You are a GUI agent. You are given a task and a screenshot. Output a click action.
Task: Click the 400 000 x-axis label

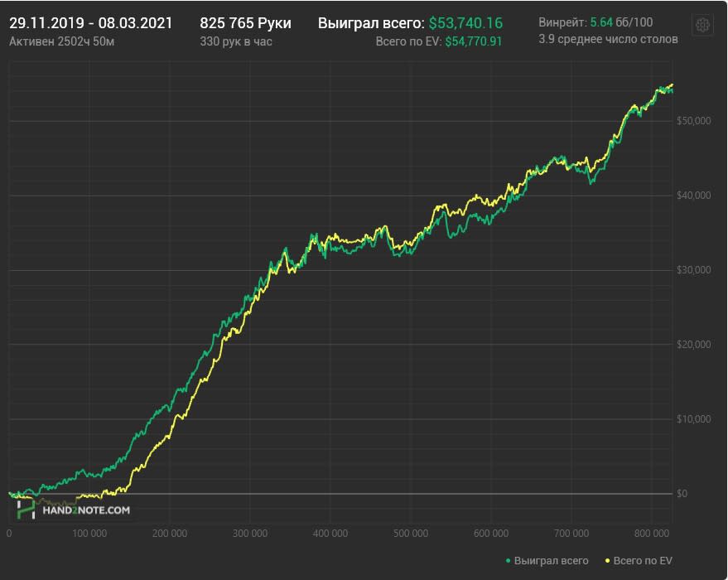pos(330,534)
